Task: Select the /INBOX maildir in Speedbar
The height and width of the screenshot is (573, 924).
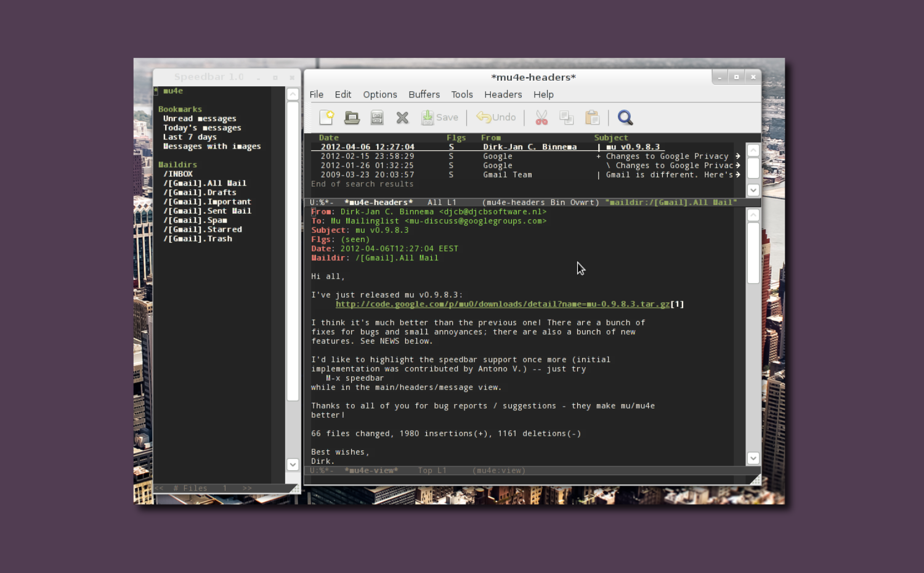Action: tap(178, 174)
